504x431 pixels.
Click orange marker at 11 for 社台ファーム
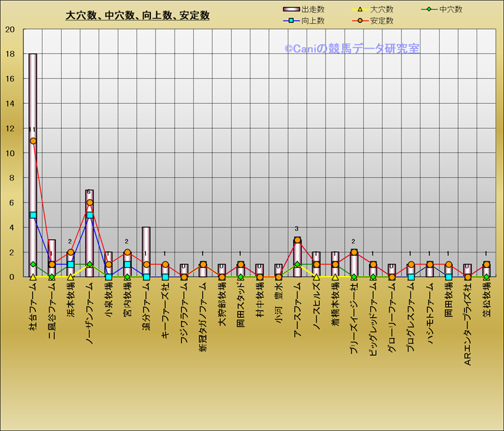[x=33, y=141]
